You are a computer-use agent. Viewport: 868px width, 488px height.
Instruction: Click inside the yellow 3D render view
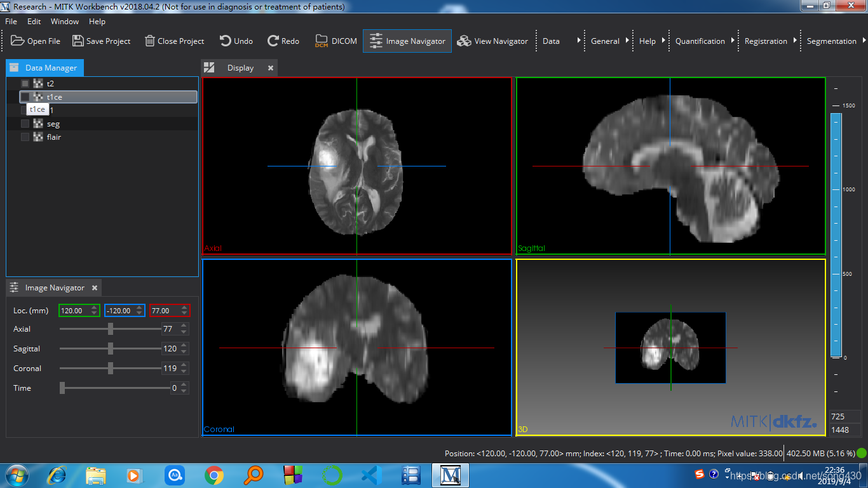670,347
